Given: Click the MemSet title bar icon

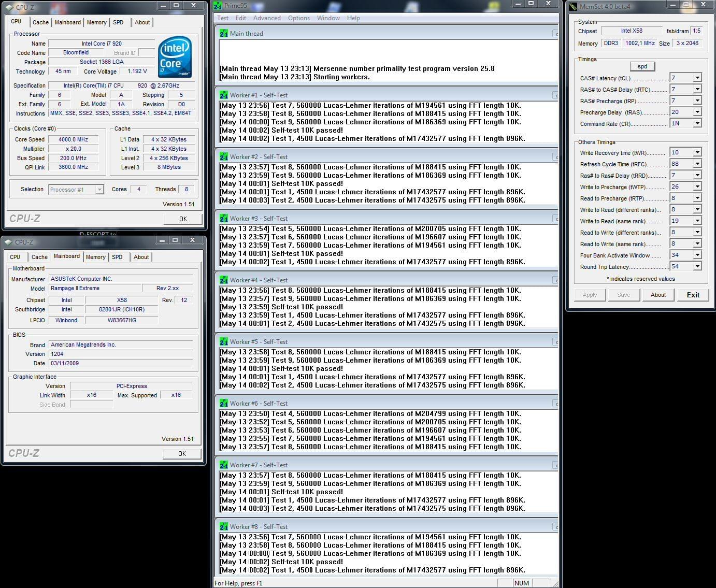Looking at the screenshot, I should [573, 7].
